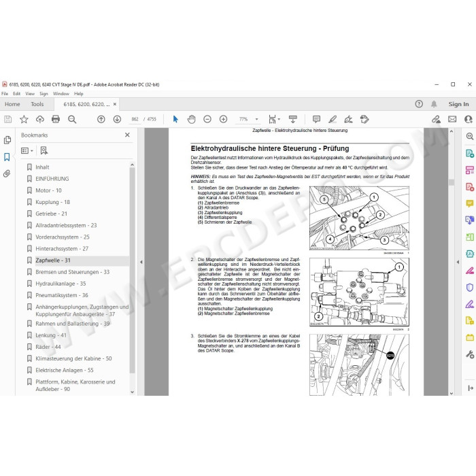Close the Bookmarks panel

pos(127,135)
